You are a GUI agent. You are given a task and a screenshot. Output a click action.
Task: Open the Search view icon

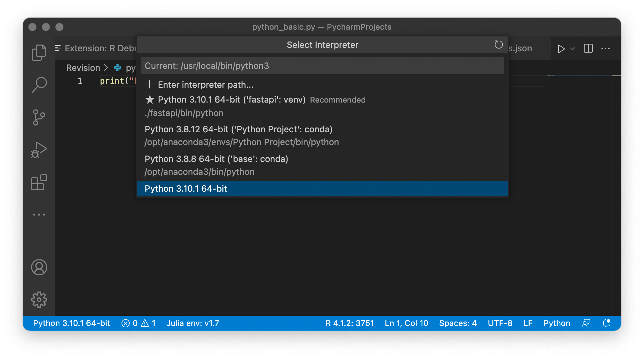[39, 85]
